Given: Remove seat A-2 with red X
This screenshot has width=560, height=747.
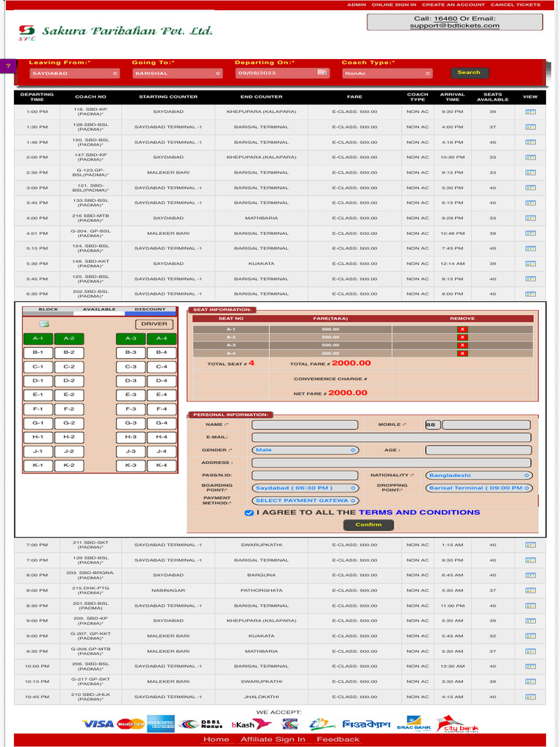Looking at the screenshot, I should pyautogui.click(x=462, y=337).
